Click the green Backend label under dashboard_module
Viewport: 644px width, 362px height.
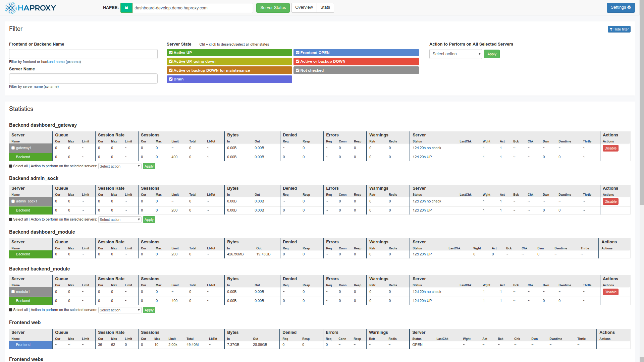click(x=23, y=254)
